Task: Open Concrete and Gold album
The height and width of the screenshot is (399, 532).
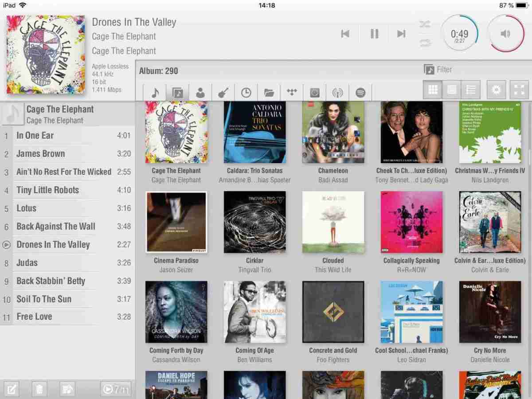Action: pyautogui.click(x=333, y=312)
